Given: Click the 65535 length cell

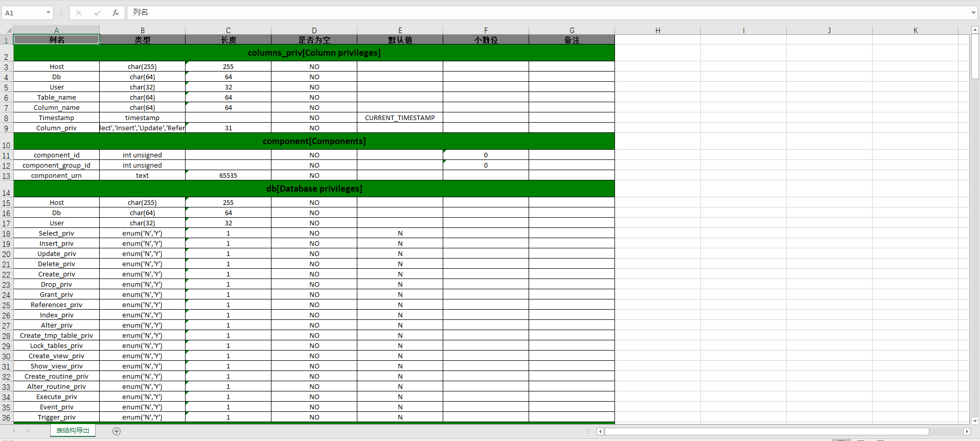Looking at the screenshot, I should point(229,176).
